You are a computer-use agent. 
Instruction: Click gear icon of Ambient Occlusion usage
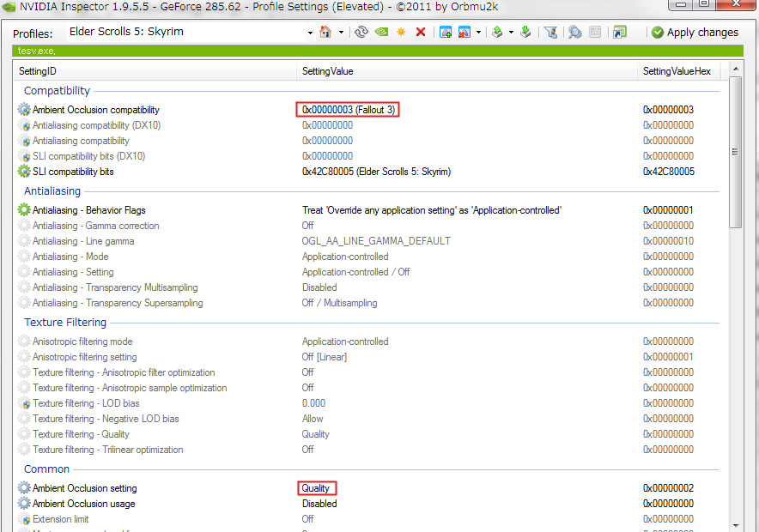(24, 504)
